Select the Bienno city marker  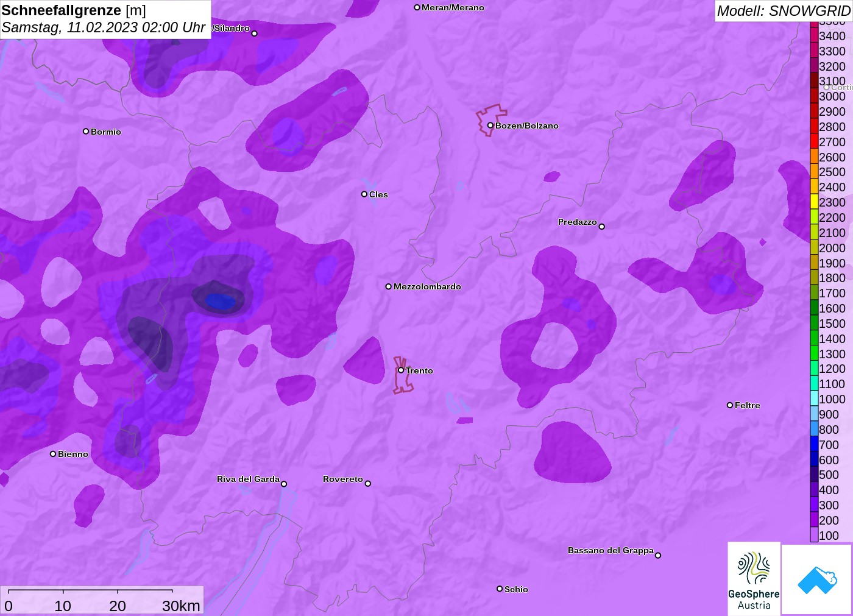click(x=53, y=453)
